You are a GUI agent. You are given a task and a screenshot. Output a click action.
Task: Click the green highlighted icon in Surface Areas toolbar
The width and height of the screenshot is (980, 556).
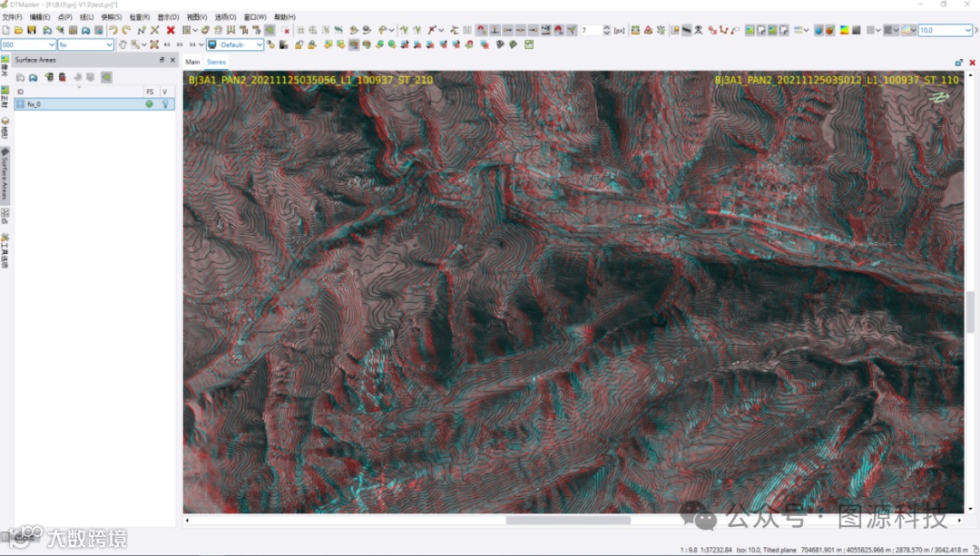pyautogui.click(x=106, y=77)
